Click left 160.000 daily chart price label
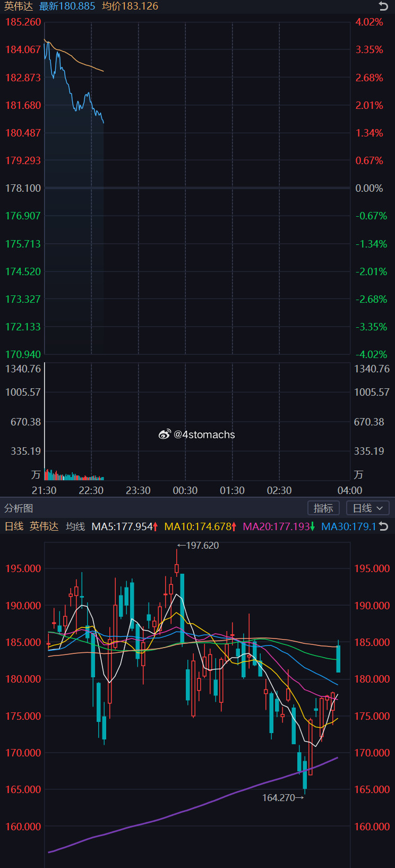The width and height of the screenshot is (395, 868). (x=23, y=827)
